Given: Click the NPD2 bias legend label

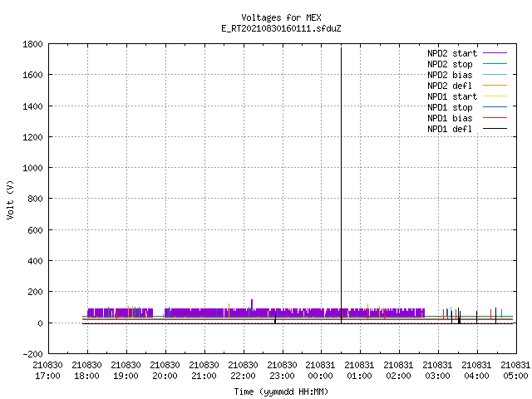Looking at the screenshot, I should pyautogui.click(x=450, y=75).
